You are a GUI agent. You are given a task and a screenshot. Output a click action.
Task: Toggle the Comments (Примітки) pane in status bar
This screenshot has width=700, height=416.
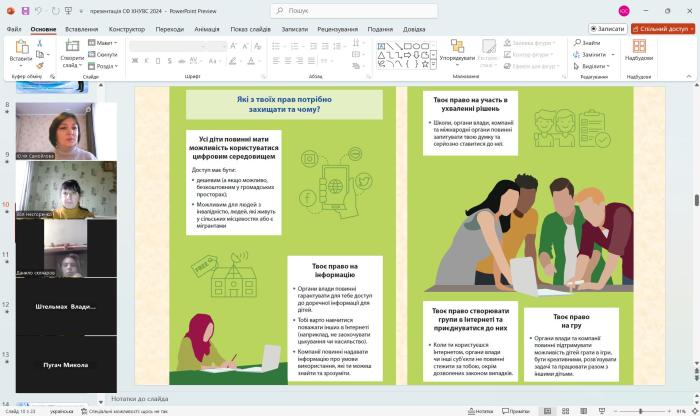pyautogui.click(x=517, y=411)
